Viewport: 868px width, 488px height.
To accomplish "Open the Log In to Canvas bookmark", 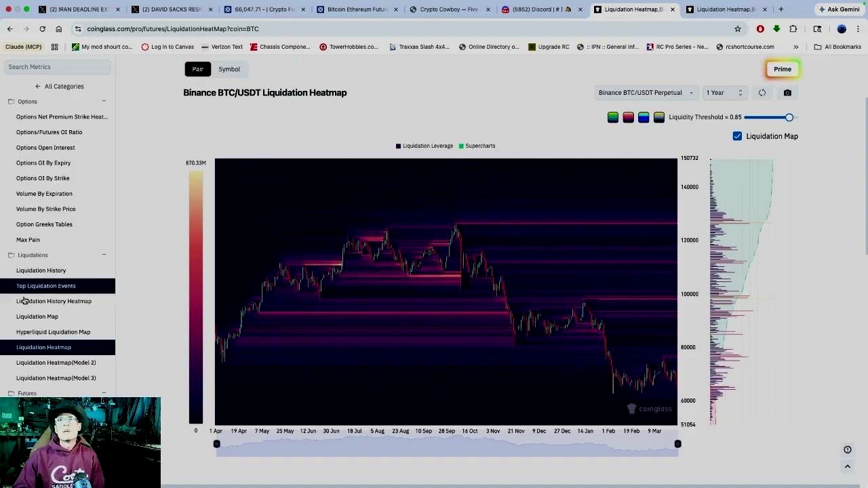I will 167,47.
